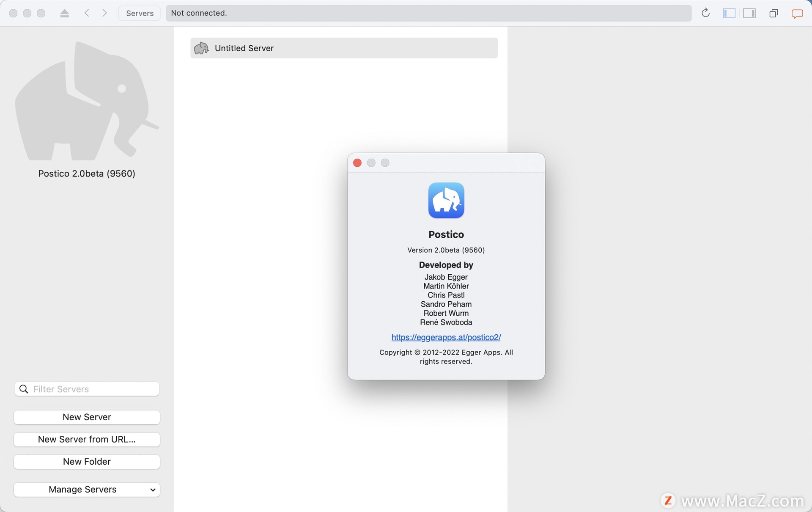This screenshot has height=512, width=812.
Task: Select the Untitled Server entry
Action: tap(343, 48)
